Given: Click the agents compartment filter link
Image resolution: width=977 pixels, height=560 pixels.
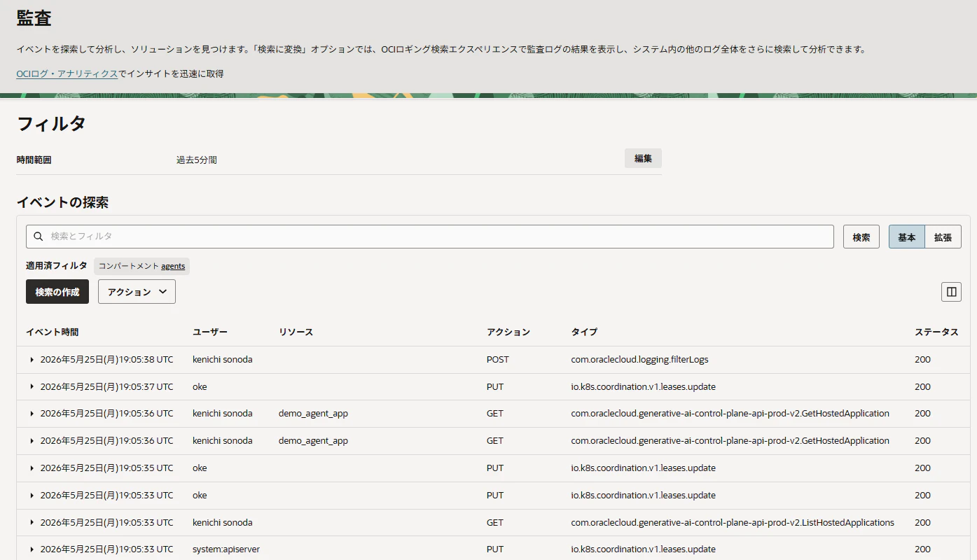Looking at the screenshot, I should 173,266.
